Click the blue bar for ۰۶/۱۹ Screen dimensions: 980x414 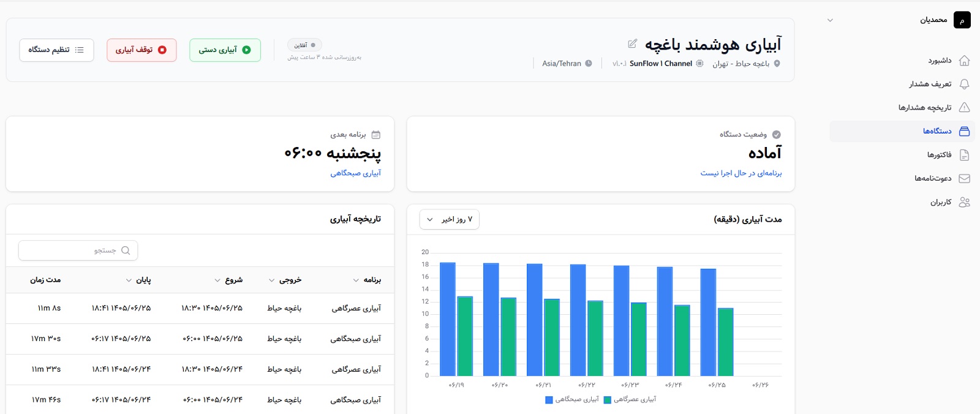click(x=448, y=319)
